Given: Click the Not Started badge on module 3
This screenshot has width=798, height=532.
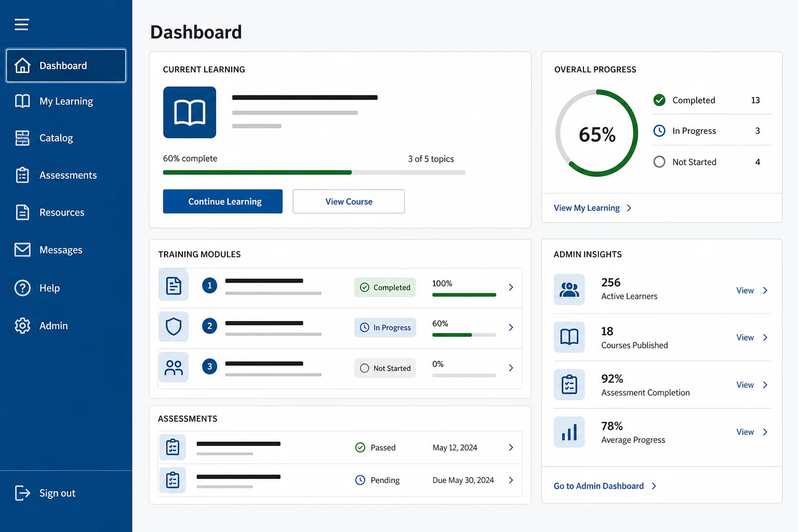Looking at the screenshot, I should 385,368.
